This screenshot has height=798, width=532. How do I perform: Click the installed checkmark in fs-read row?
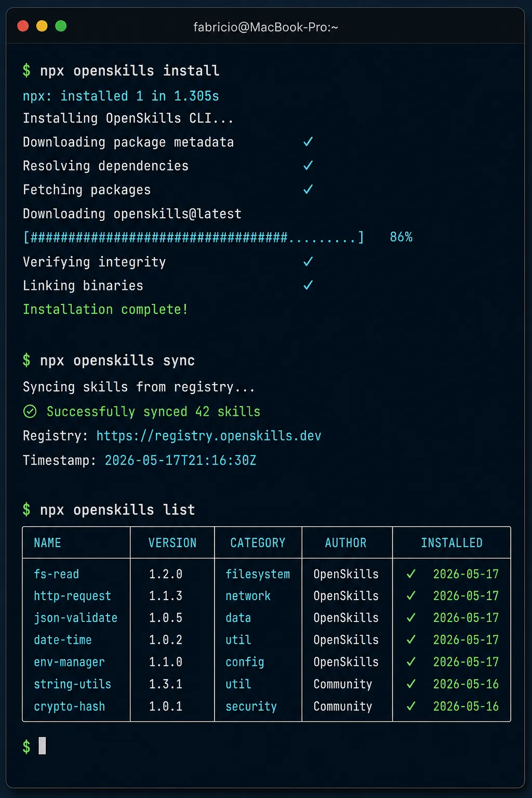[411, 574]
